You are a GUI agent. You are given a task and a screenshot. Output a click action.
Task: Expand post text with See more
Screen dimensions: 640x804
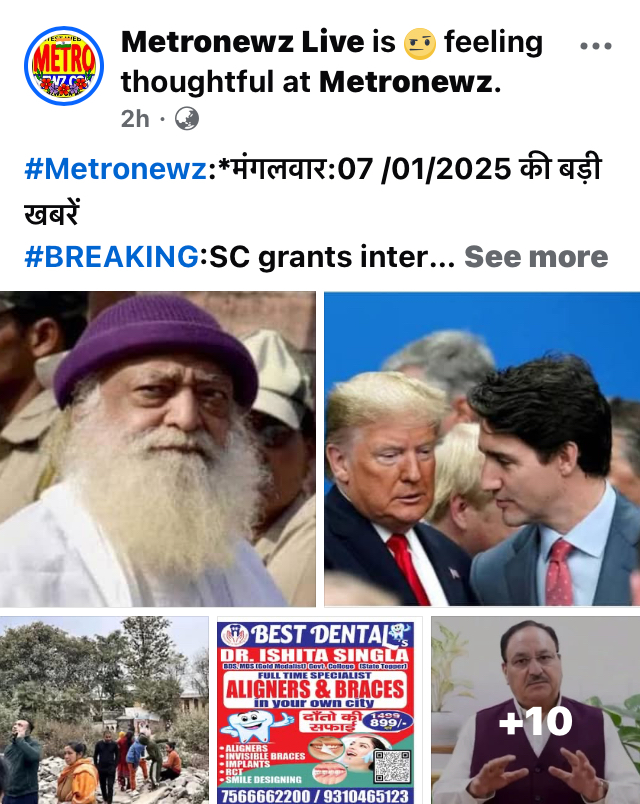click(x=536, y=256)
